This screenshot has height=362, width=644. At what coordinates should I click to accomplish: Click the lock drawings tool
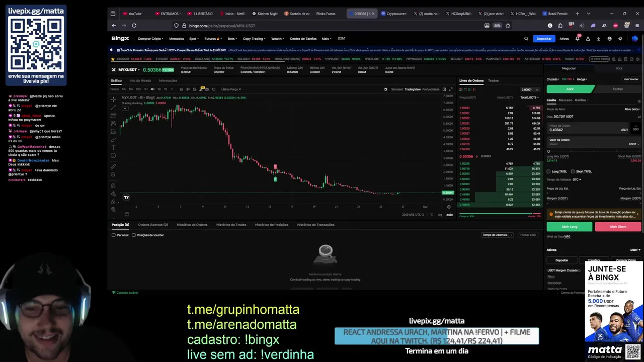tap(113, 202)
